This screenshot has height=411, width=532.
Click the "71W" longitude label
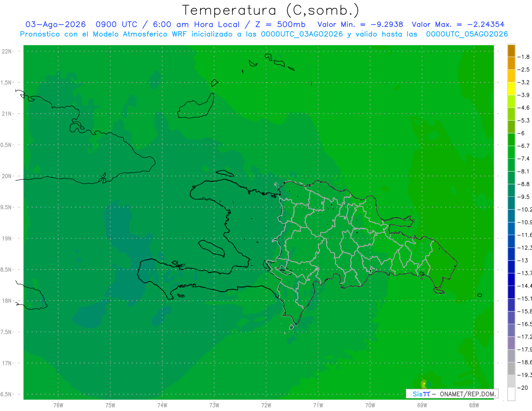[x=318, y=405]
